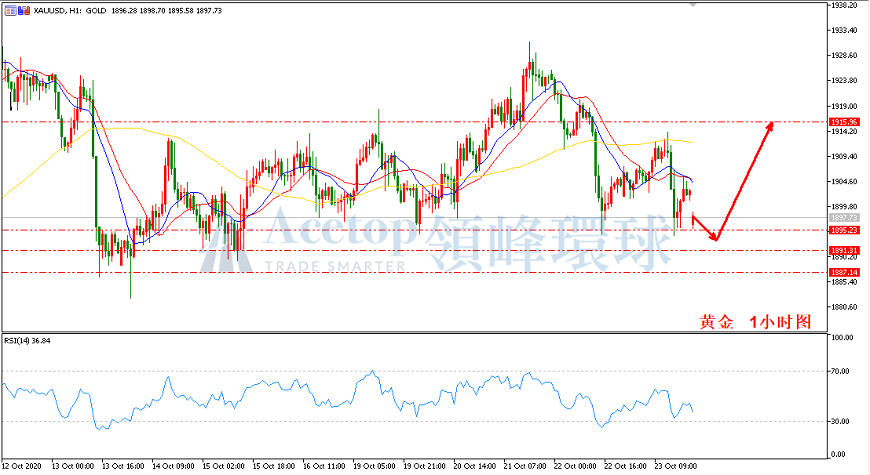Select the red 1895.23 support price label
The width and height of the screenshot is (870, 475).
844,230
